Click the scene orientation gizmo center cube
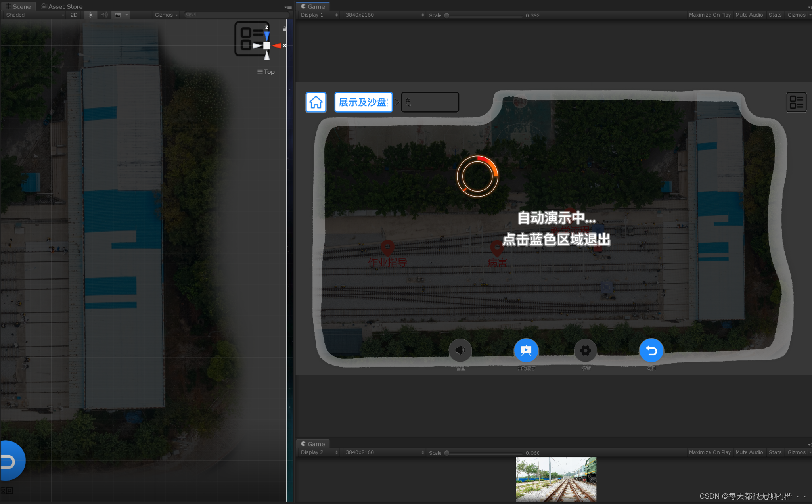Viewport: 812px width, 504px height. click(267, 46)
